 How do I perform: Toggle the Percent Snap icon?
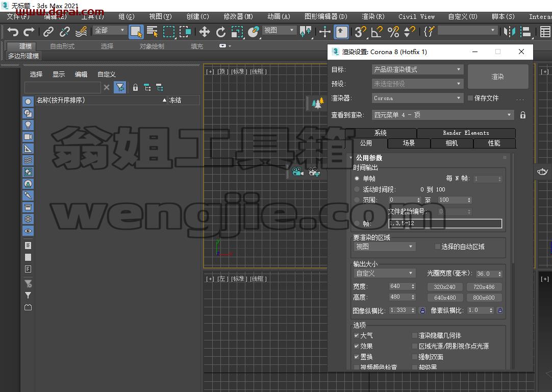coord(393,32)
